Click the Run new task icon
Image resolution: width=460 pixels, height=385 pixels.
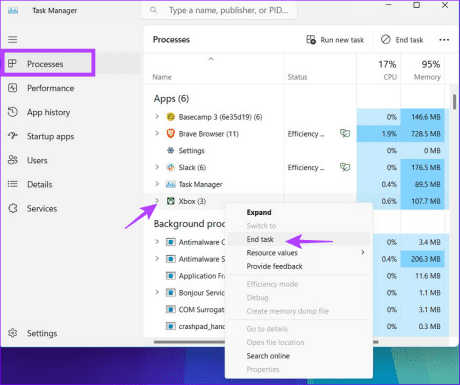[x=311, y=40]
